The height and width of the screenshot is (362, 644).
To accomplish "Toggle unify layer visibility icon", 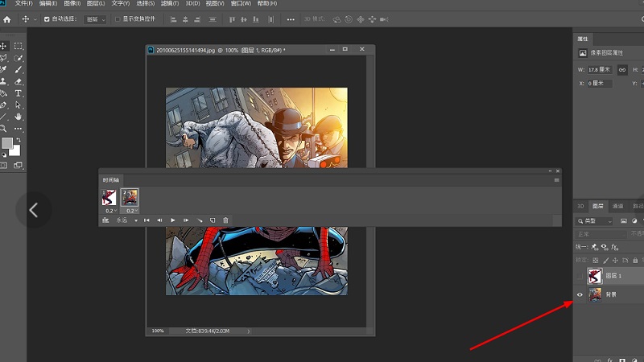I will [x=605, y=247].
